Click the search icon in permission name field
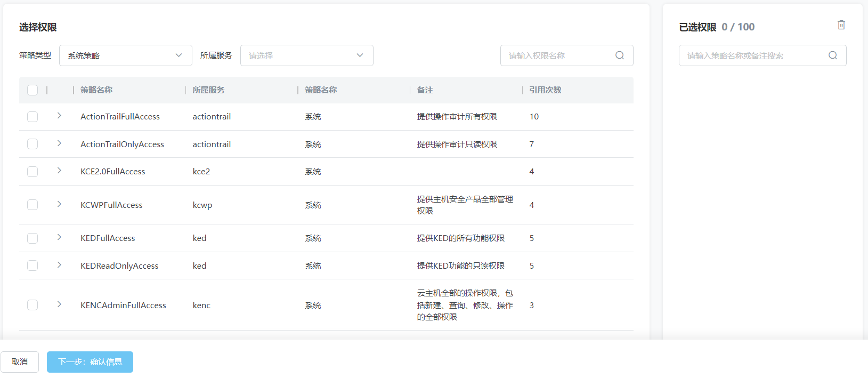The width and height of the screenshot is (868, 378). [x=619, y=55]
